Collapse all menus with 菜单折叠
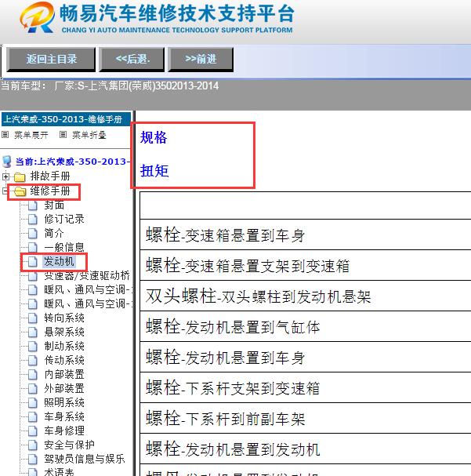This screenshot has width=471, height=476. tap(89, 135)
